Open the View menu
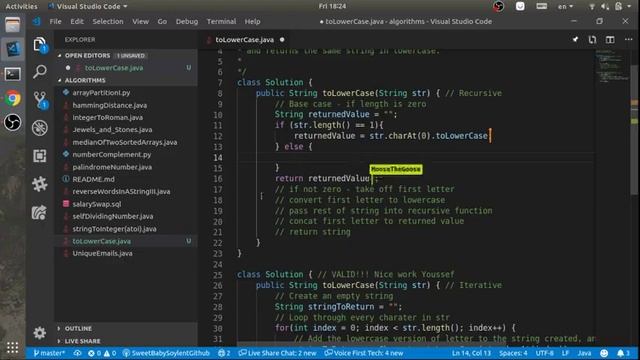640x360 pixels. click(x=140, y=22)
